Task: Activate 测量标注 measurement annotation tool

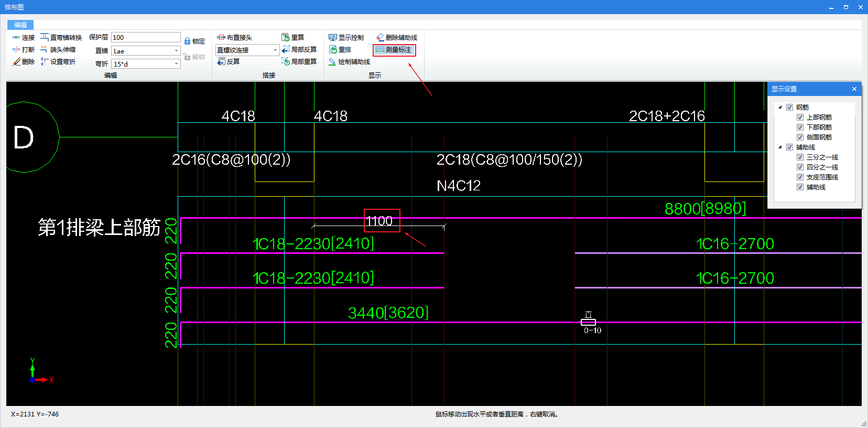Action: click(x=394, y=50)
